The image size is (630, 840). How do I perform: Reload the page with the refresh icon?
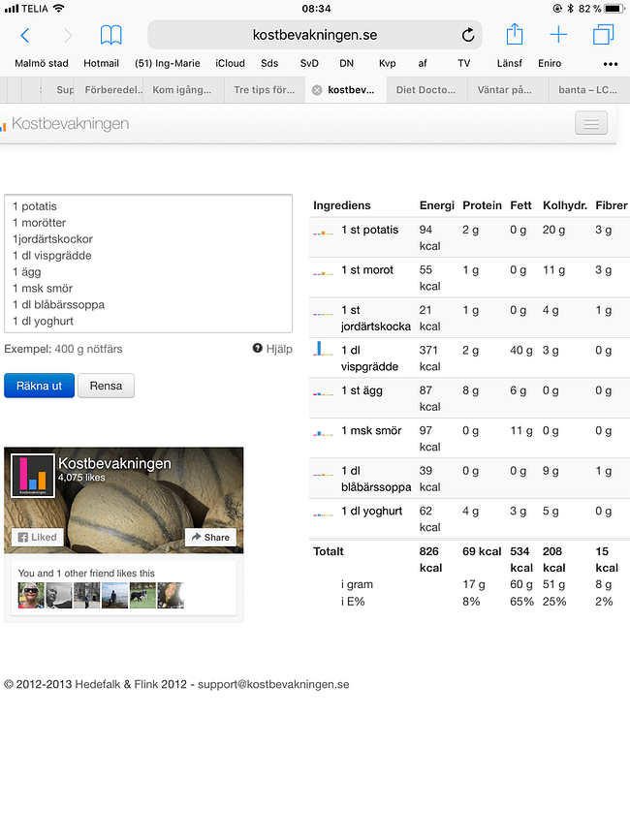tap(468, 36)
